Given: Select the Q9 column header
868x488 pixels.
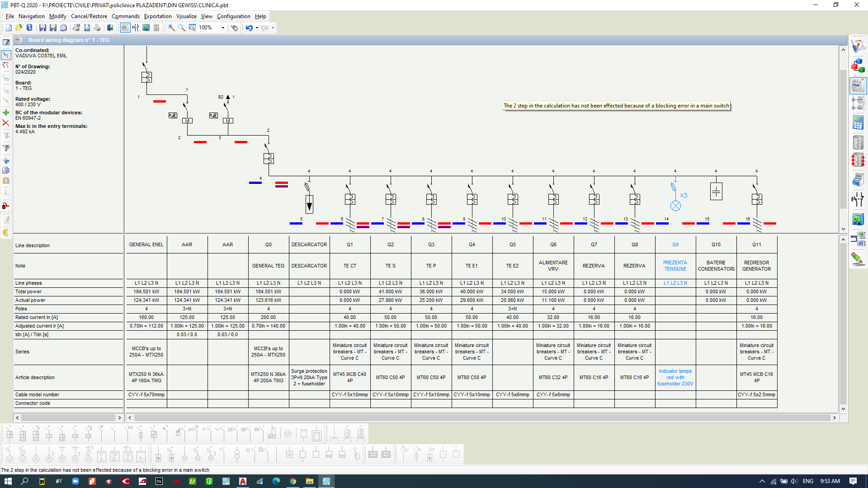Looking at the screenshot, I should tap(675, 244).
